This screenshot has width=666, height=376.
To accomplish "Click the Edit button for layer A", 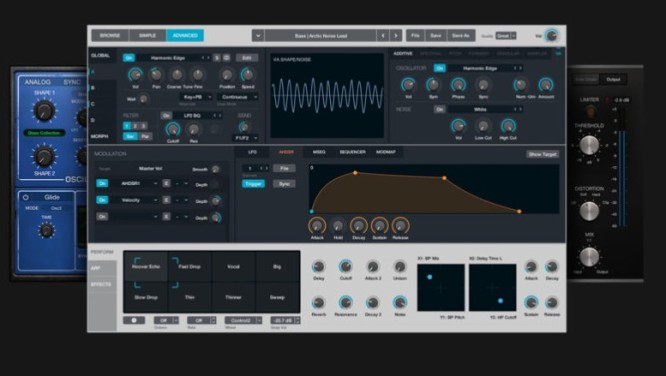I will point(247,58).
